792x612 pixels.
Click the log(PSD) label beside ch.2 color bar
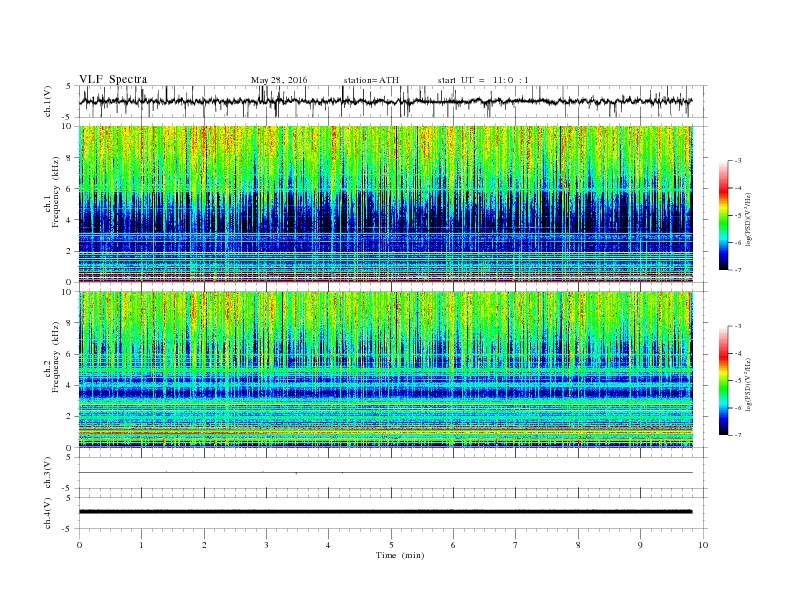[x=749, y=385]
